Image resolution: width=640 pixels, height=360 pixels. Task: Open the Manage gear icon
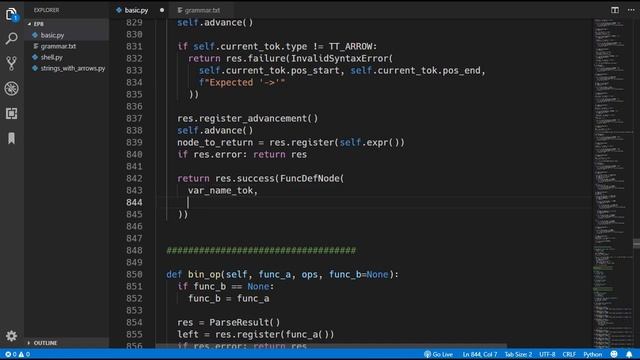pyautogui.click(x=11, y=336)
